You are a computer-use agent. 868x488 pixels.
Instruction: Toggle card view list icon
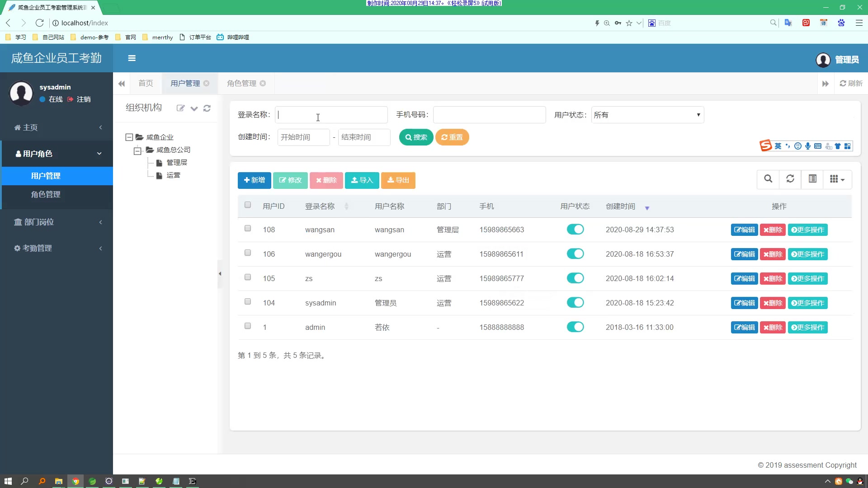(812, 179)
